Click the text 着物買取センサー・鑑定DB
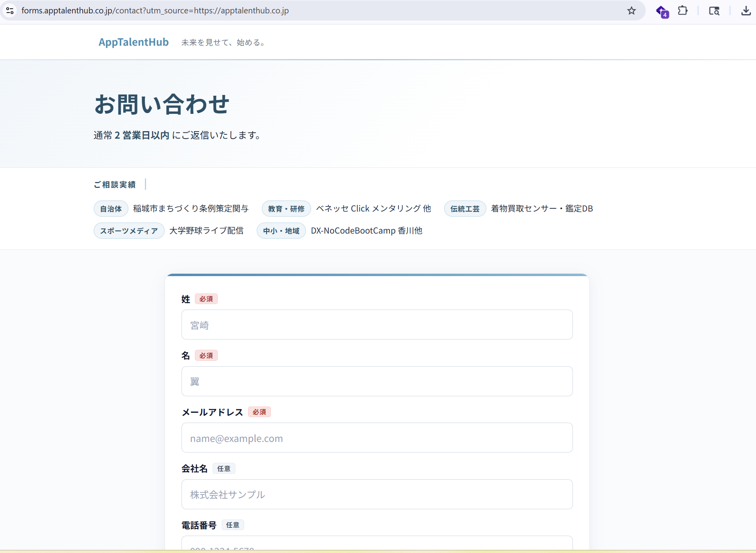756x553 pixels. coord(542,208)
